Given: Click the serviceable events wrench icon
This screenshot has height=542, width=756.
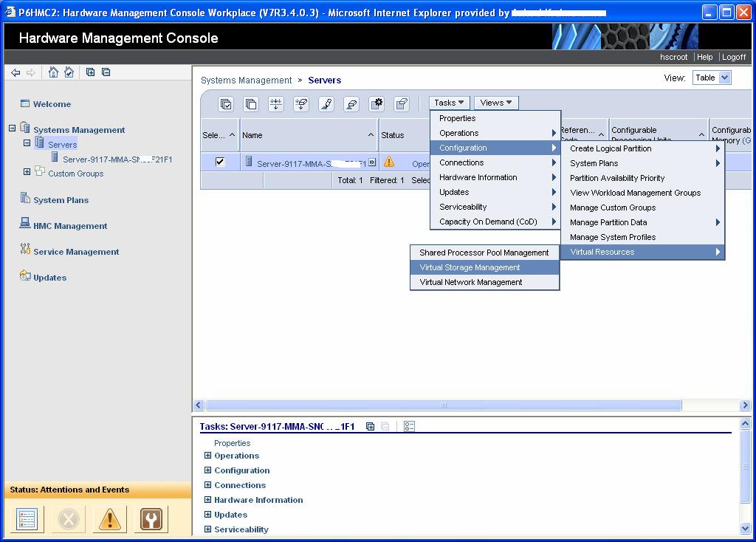Looking at the screenshot, I should coord(151,519).
